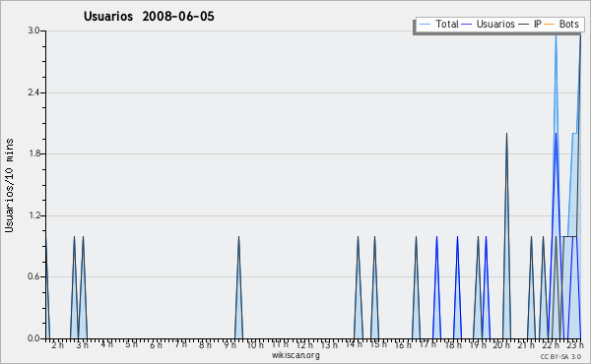591x364 pixels.
Task: Click the 11 h x-axis label
Action: click(280, 344)
